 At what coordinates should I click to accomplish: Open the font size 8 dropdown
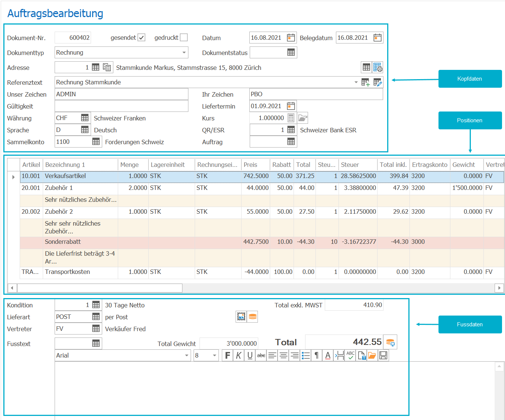click(x=214, y=355)
